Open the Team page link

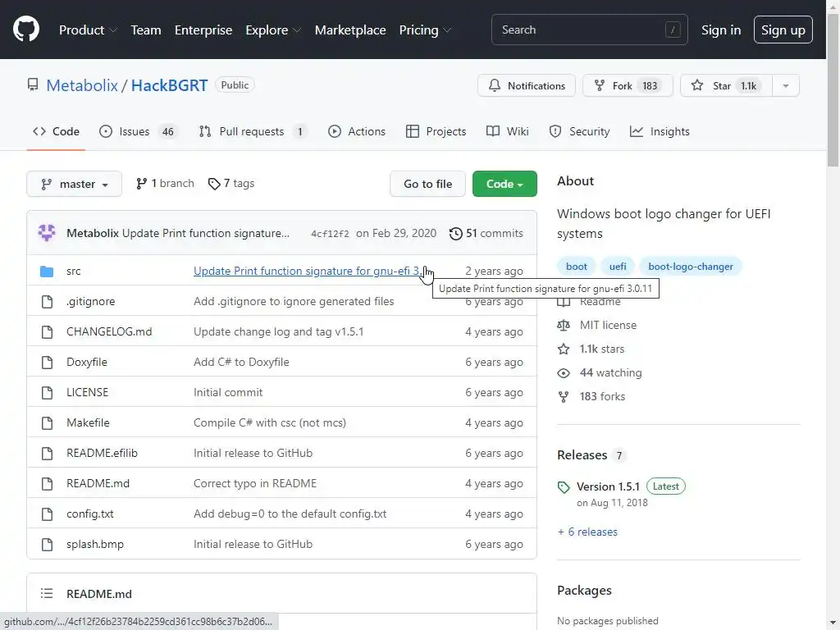tap(146, 30)
